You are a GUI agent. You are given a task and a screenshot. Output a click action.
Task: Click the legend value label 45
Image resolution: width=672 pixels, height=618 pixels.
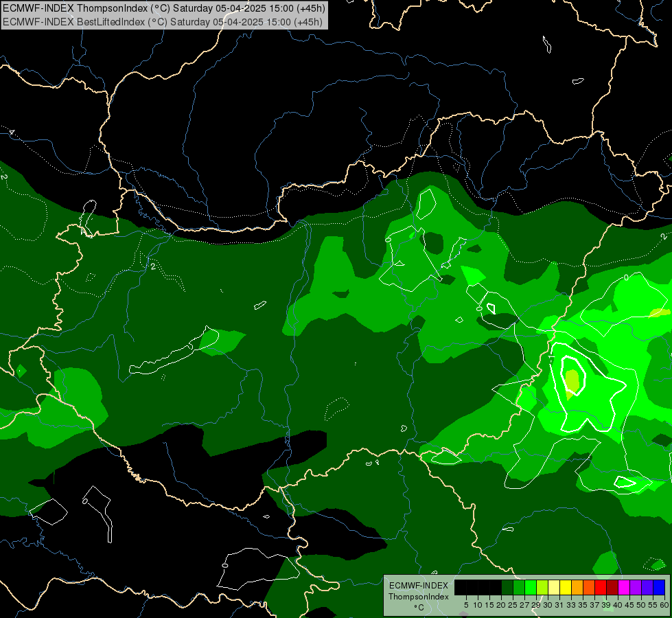[x=629, y=605]
